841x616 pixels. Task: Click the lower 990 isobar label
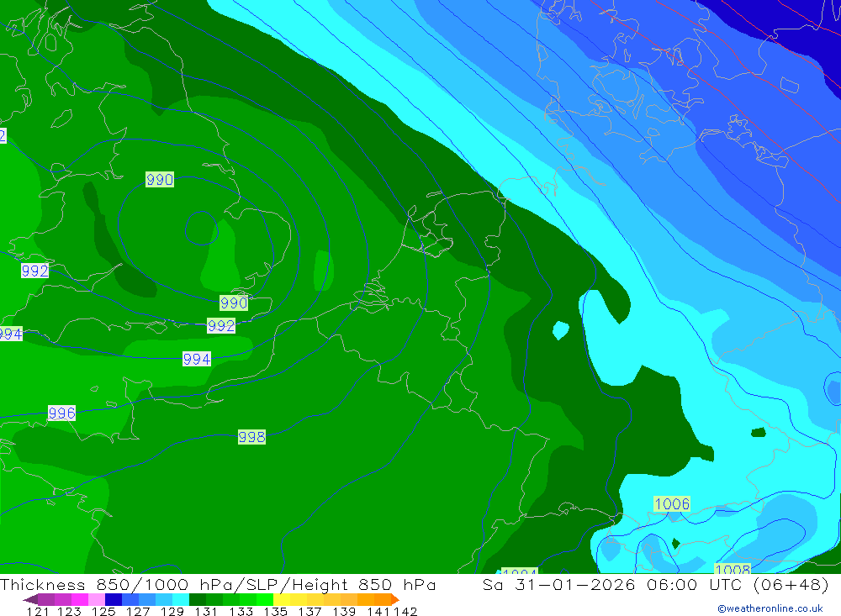click(x=234, y=303)
